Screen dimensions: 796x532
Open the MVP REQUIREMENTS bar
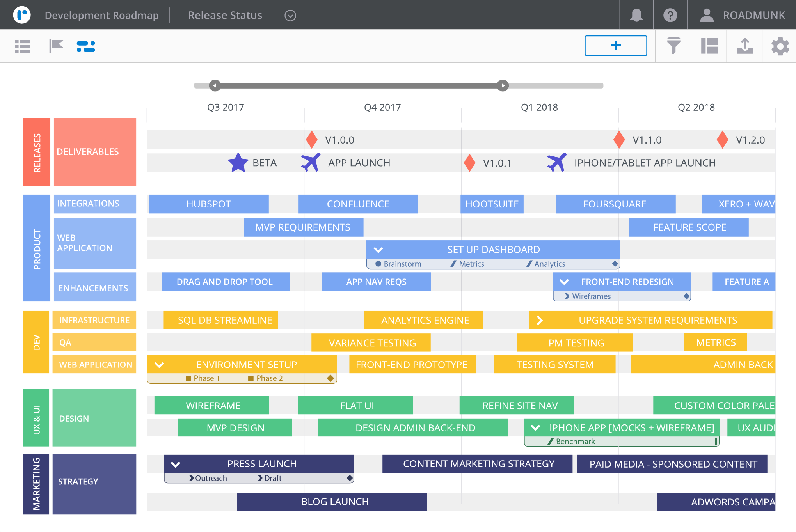[x=303, y=227]
